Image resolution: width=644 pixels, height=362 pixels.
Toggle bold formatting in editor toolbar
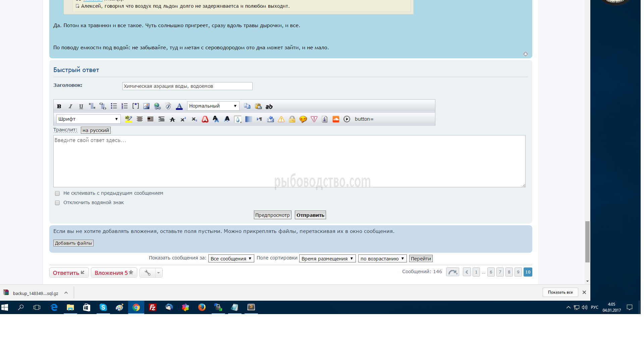click(x=59, y=106)
